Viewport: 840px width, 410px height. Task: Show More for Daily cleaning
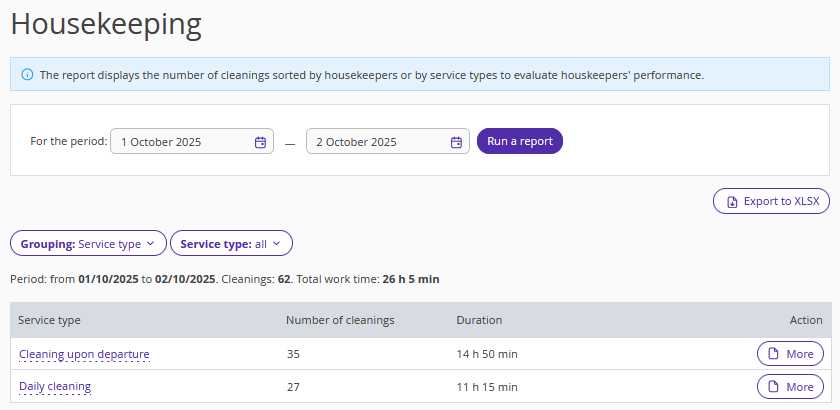pyautogui.click(x=790, y=387)
